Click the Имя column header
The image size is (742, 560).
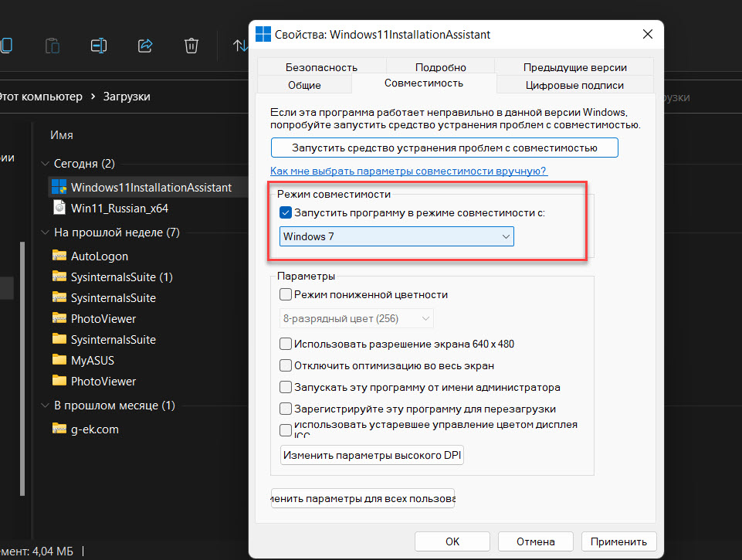coord(62,135)
